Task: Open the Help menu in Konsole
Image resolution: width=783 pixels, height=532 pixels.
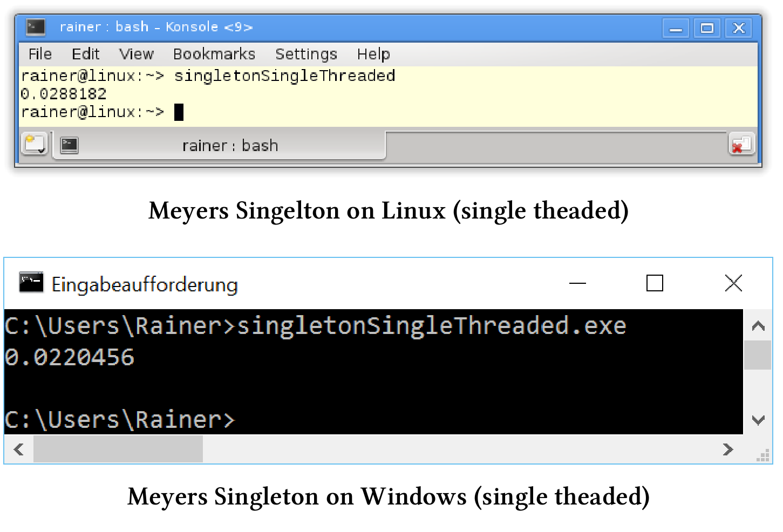Action: 373,54
